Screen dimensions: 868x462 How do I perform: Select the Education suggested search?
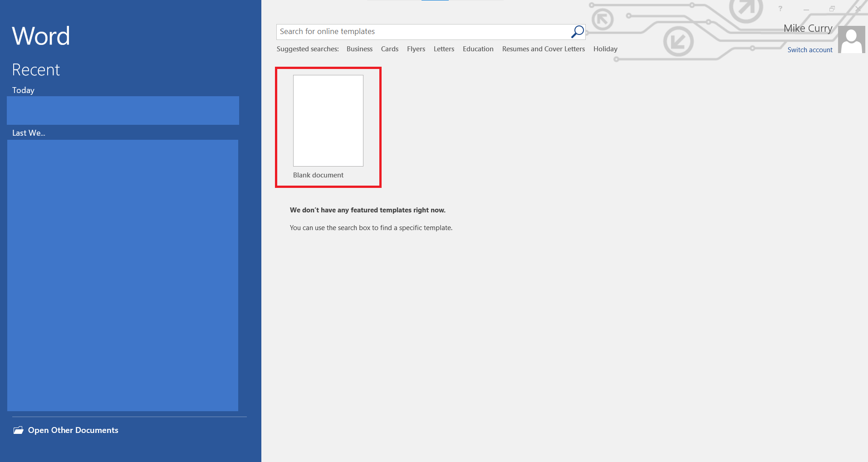pyautogui.click(x=478, y=49)
